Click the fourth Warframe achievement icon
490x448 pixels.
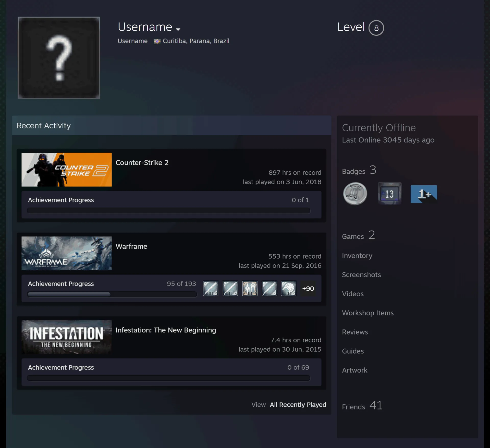tap(269, 288)
